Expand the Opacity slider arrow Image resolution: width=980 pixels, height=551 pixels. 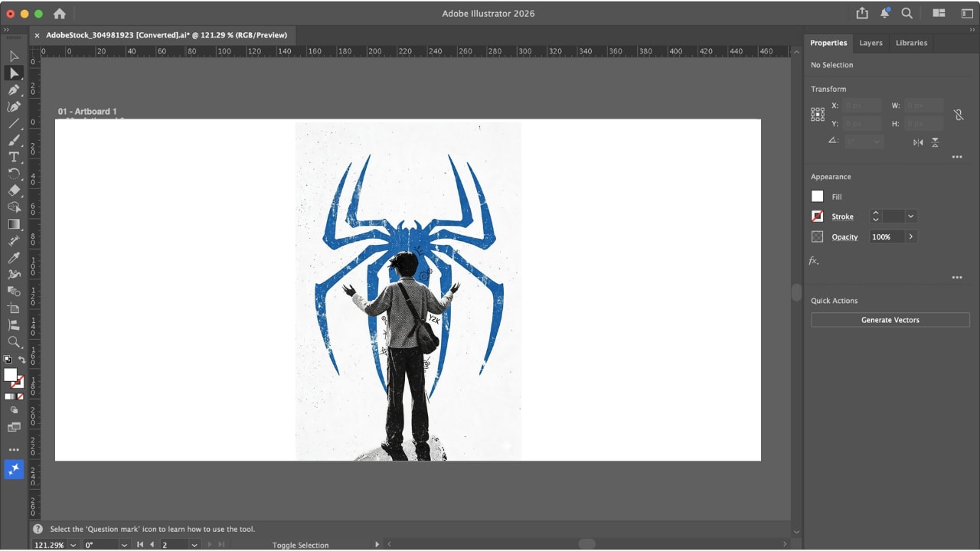coord(911,236)
